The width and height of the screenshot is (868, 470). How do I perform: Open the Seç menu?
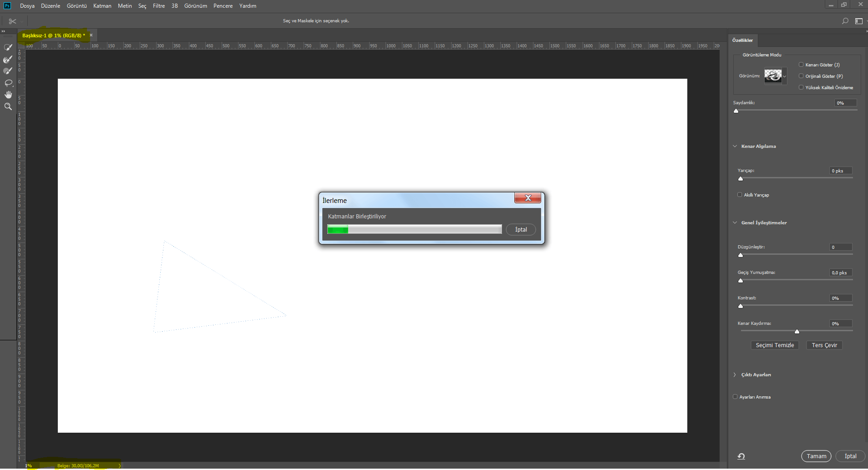tap(142, 6)
